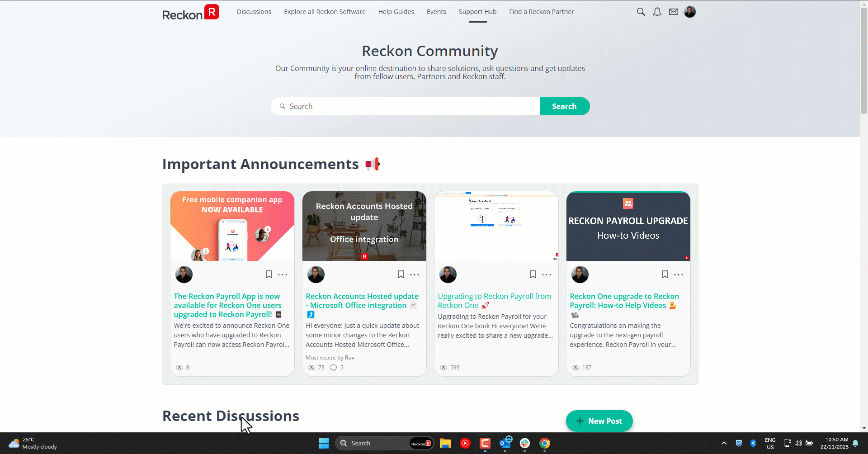Open Upgrading to Reckon Payroll from Reckon One link
This screenshot has width=868, height=454.
(x=495, y=301)
